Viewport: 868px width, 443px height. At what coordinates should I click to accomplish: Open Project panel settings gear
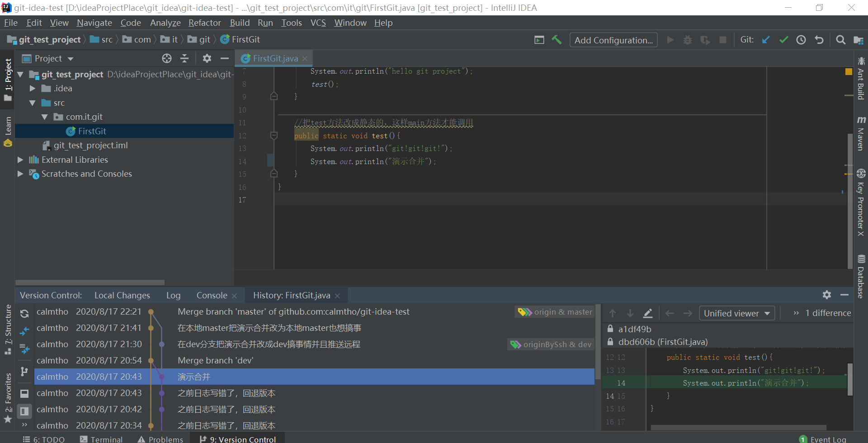click(207, 58)
